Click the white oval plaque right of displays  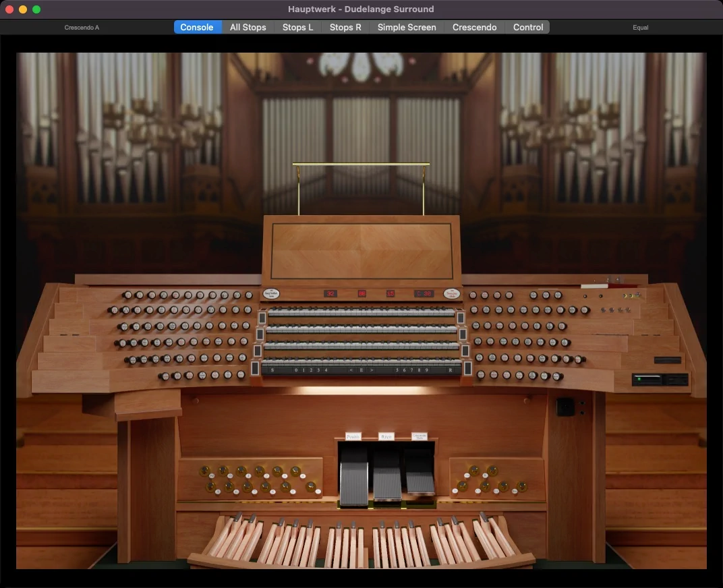[451, 293]
